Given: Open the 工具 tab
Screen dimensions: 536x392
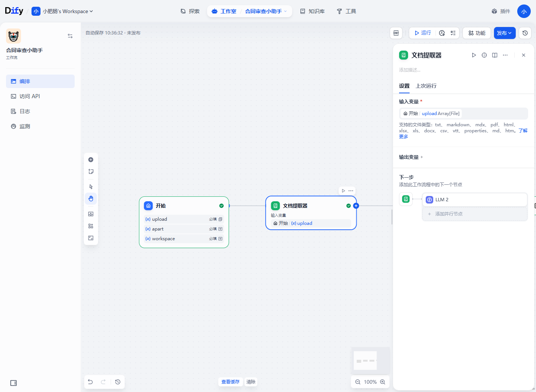Looking at the screenshot, I should pyautogui.click(x=346, y=11).
